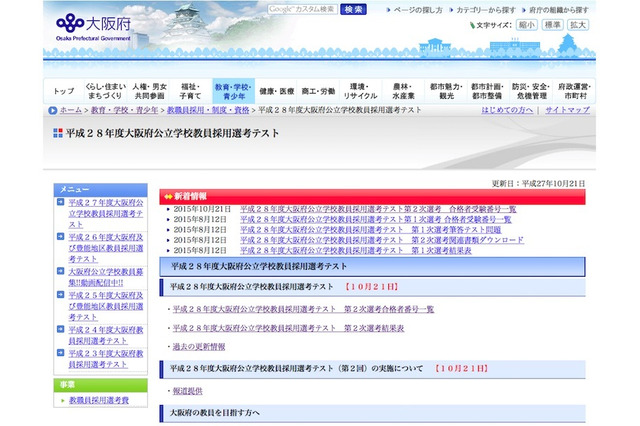
Task: Click 更新日：平成27年10月21日 text
Action: coord(538,184)
